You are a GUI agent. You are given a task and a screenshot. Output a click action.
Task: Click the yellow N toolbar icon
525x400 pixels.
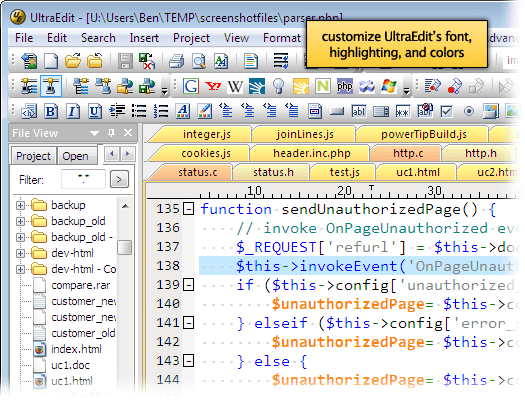click(322, 86)
